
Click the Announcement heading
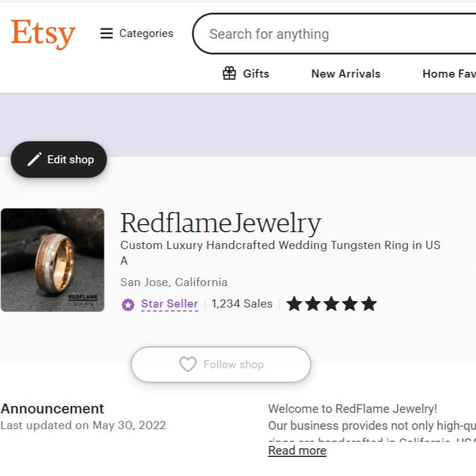[53, 408]
